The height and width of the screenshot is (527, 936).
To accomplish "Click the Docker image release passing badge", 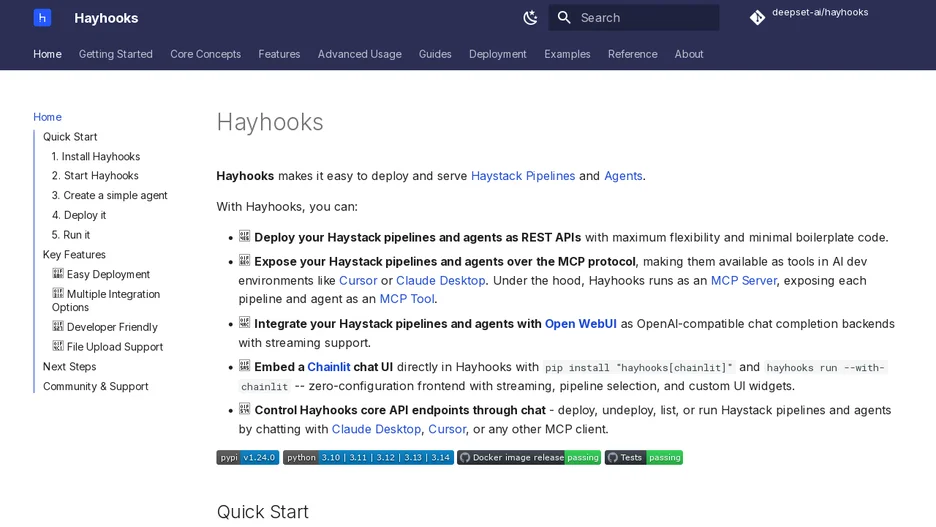I will [529, 457].
